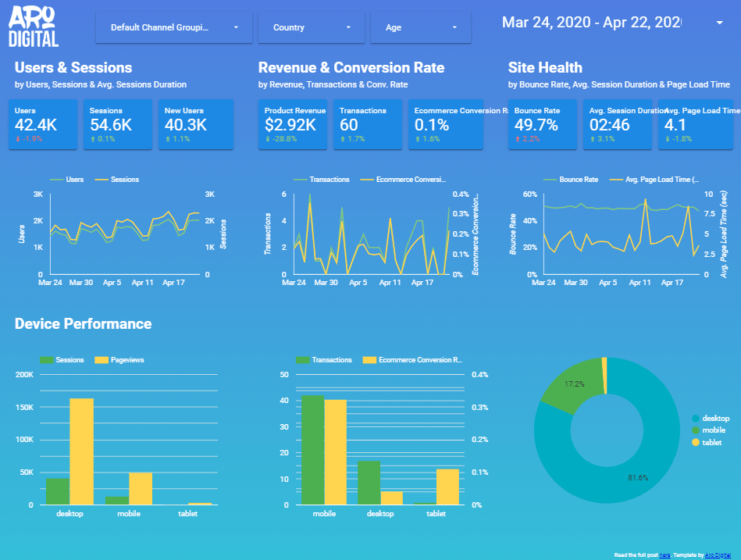This screenshot has height=560, width=741.
Task: Select the Avg. Session Duration 02:46 scorecard
Action: tap(618, 124)
